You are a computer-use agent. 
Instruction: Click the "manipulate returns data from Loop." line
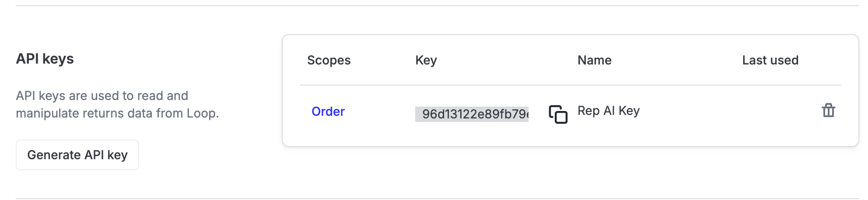tap(117, 113)
